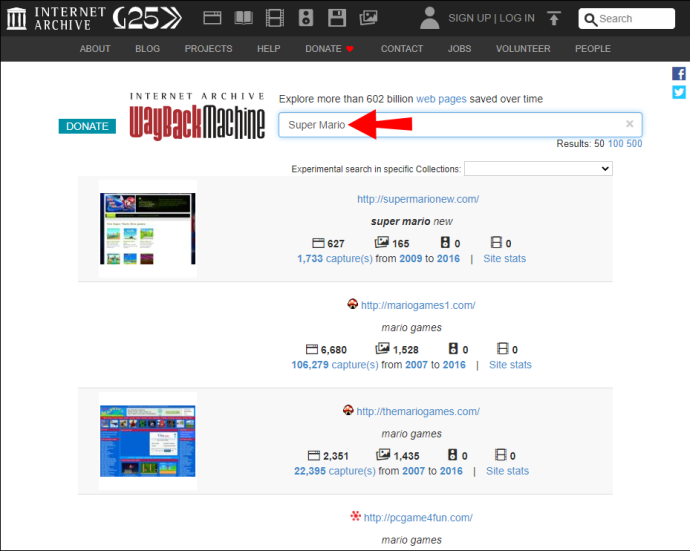690x551 pixels.
Task: Open the 25th anniversary logo
Action: coord(147,18)
